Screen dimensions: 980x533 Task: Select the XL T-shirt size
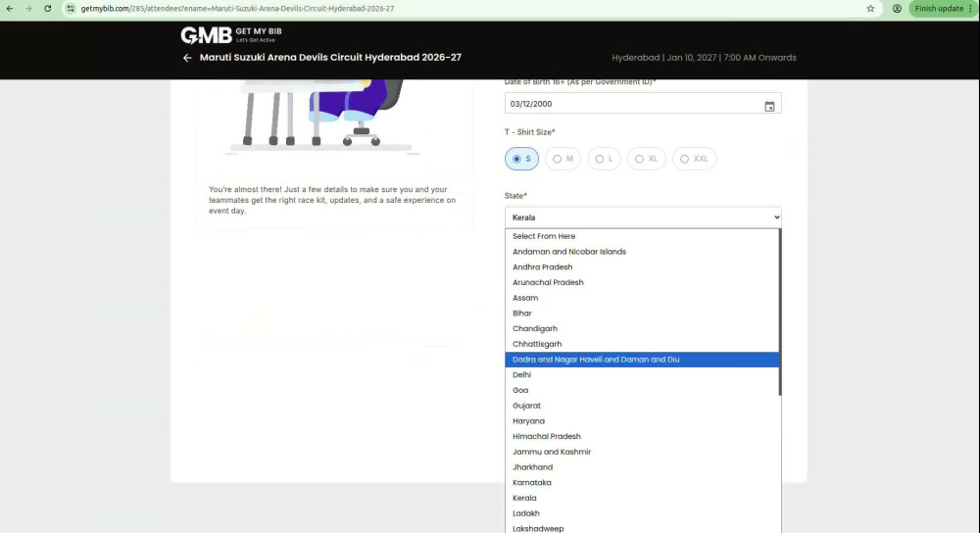tap(646, 159)
